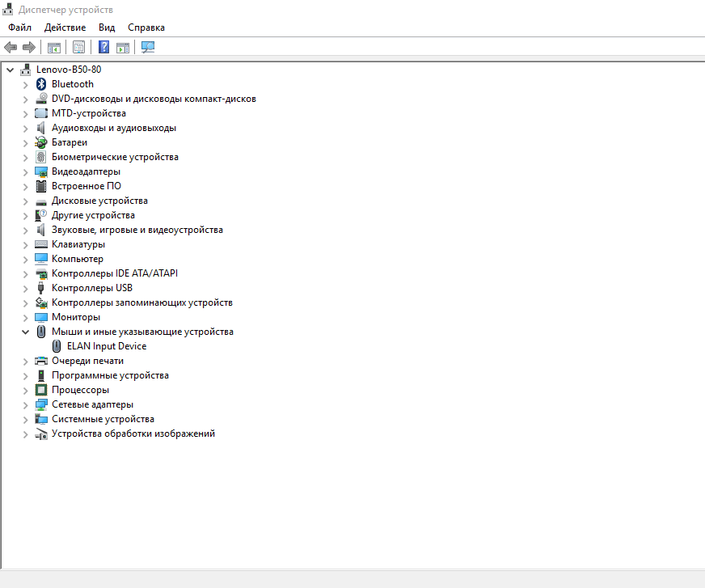Select the Батареи label
705x588 pixels.
(70, 142)
